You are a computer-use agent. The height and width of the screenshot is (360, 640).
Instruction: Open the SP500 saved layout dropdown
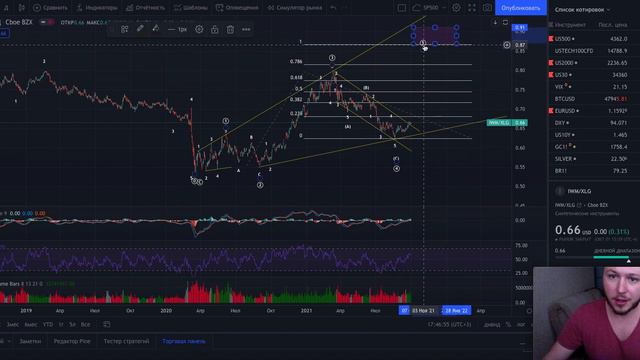tap(428, 8)
